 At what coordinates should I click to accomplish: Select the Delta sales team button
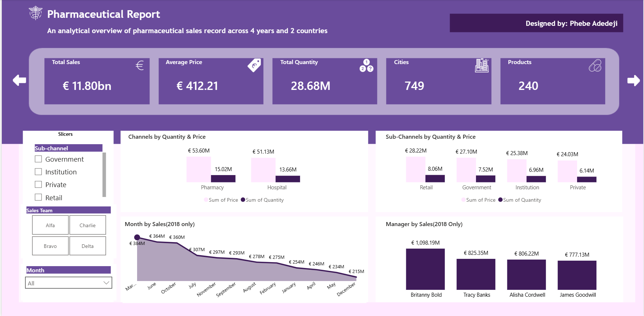(88, 246)
